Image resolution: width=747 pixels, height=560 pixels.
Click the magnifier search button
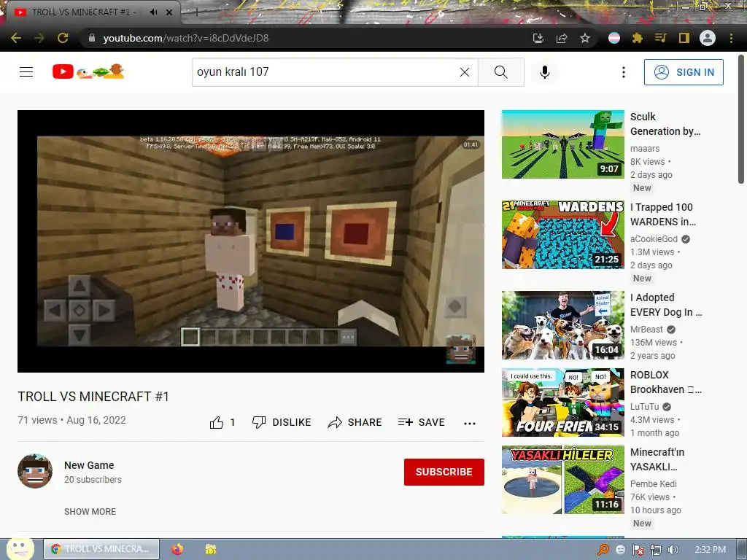tap(500, 72)
